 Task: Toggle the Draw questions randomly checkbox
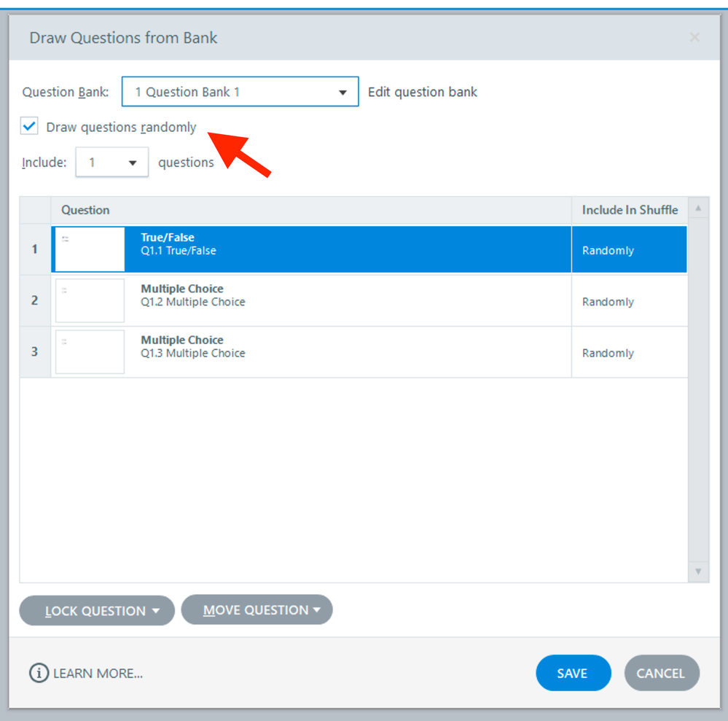29,126
